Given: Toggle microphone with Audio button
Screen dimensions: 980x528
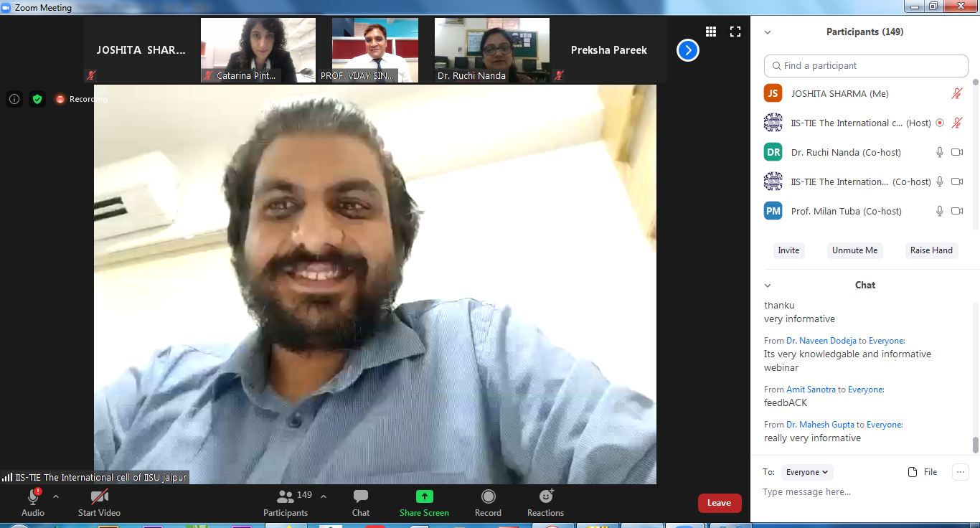Looking at the screenshot, I should [x=33, y=502].
